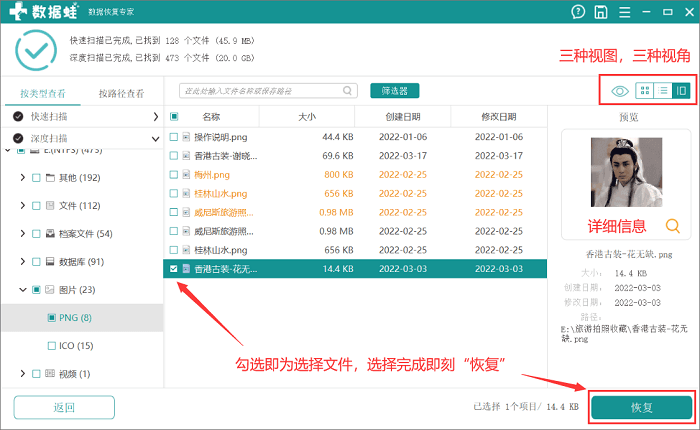Toggle the eye preview icon
The width and height of the screenshot is (700, 430).
coord(620,91)
